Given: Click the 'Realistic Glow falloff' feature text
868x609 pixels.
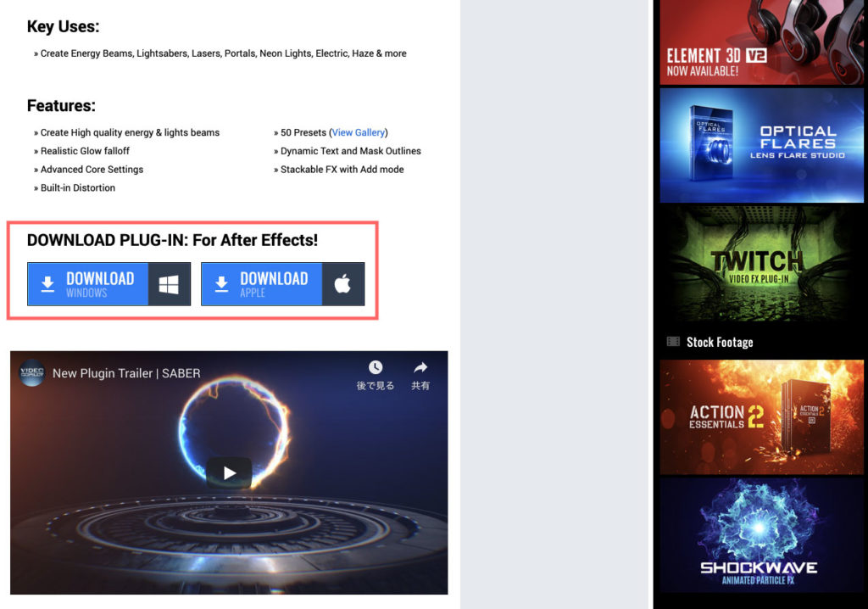Looking at the screenshot, I should 85,151.
